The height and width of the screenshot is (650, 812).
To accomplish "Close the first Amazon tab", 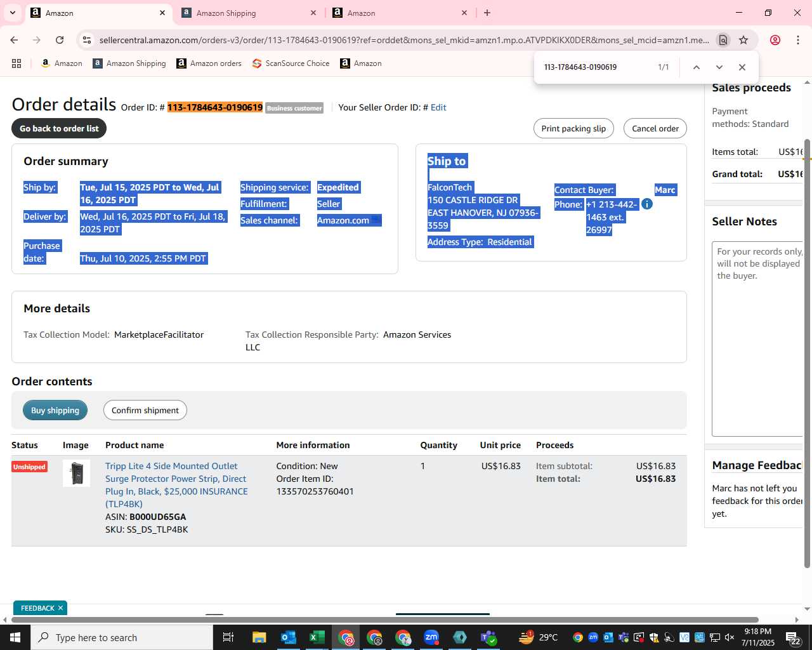I will tap(162, 13).
